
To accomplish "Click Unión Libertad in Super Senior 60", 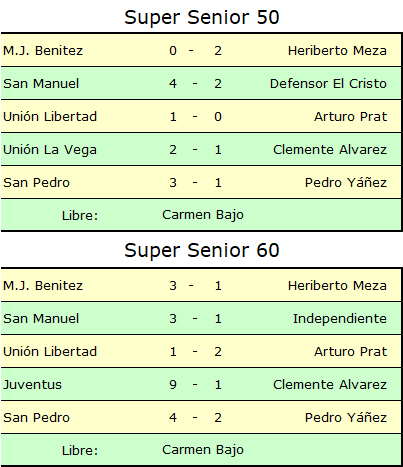I will 50,352.
